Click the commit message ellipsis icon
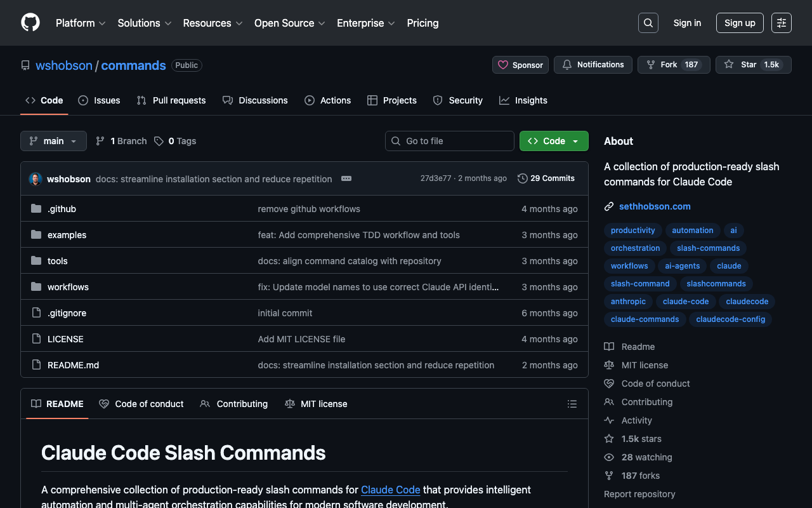Screen dimensions: 812x508 [x=346, y=178]
